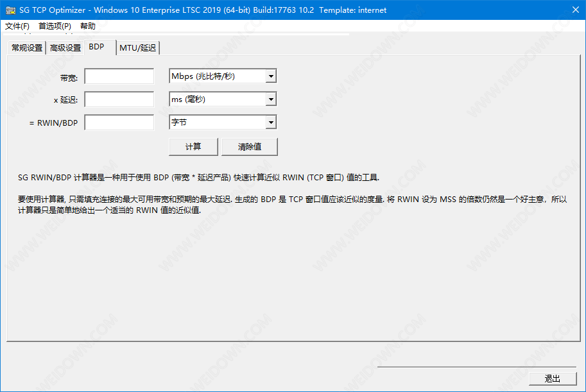Switch to the MTU/延迟 tab

click(138, 48)
